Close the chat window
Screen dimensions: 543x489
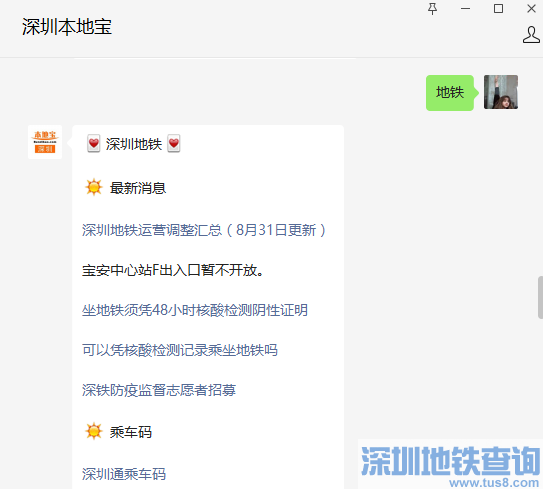(531, 9)
